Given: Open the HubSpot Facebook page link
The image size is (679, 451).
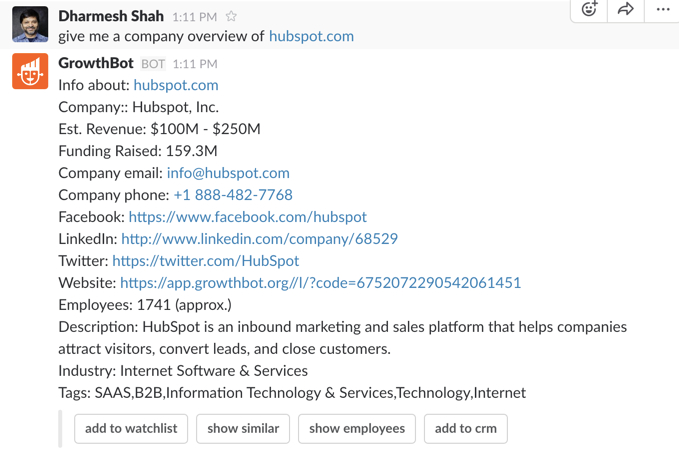Looking at the screenshot, I should click(x=248, y=217).
